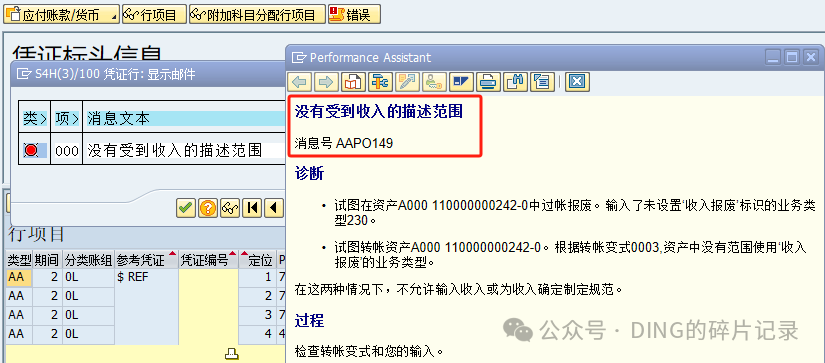The height and width of the screenshot is (363, 825).
Task: Click the 参考凭证 column header
Action: click(147, 260)
